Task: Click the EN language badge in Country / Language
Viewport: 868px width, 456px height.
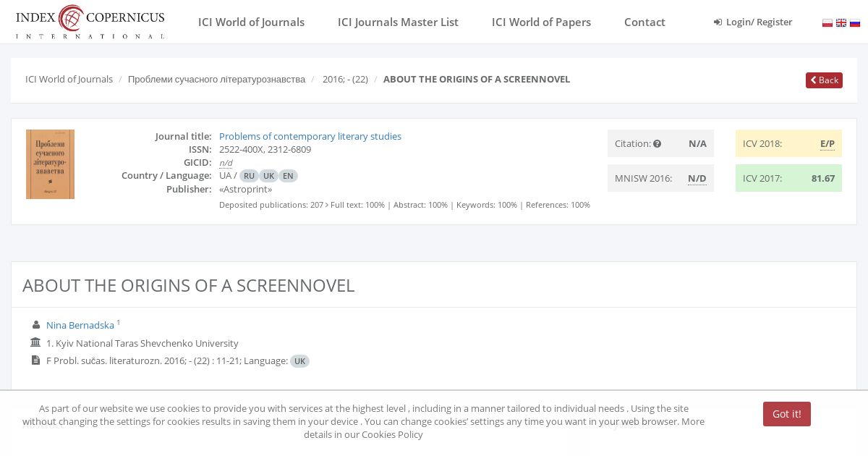Action: (x=288, y=176)
